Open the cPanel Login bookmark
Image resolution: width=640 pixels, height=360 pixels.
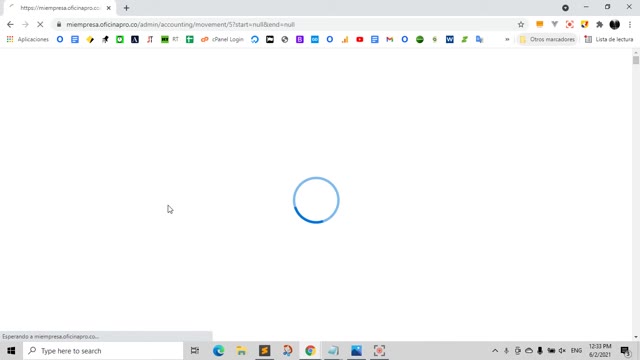point(222,40)
